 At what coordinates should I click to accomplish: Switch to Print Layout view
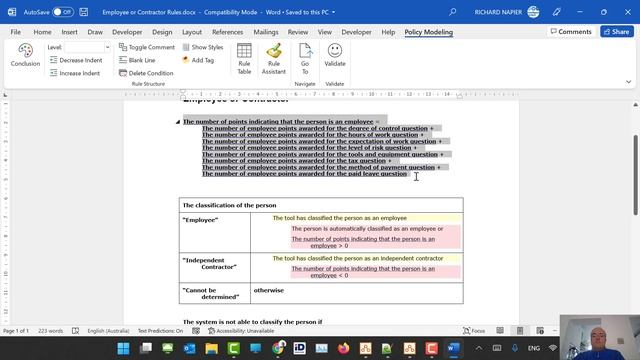point(520,331)
